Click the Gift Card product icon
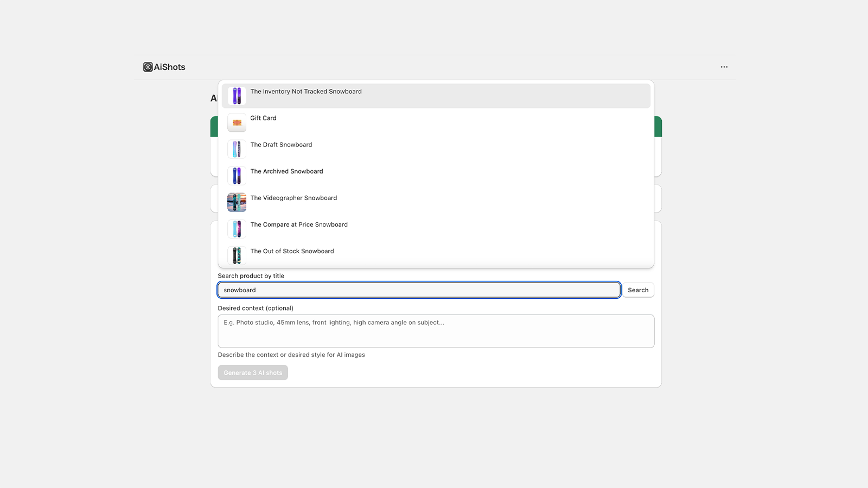 [x=237, y=122]
